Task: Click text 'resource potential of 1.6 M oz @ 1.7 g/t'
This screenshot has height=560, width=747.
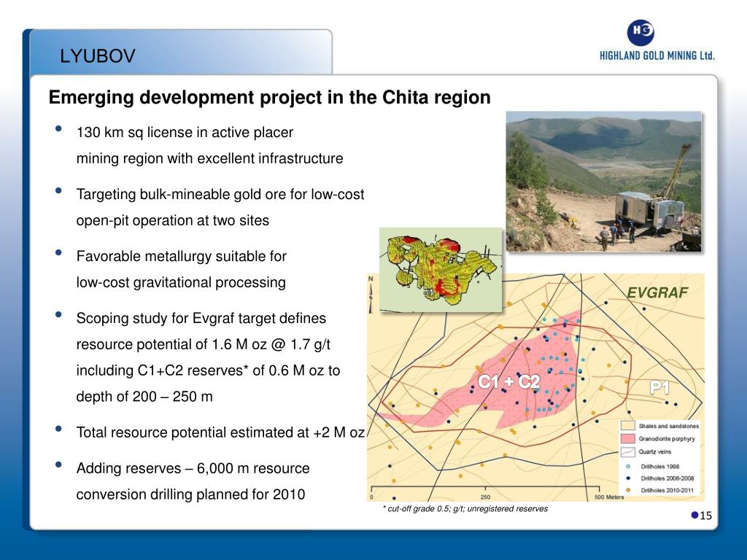Action: pyautogui.click(x=204, y=344)
